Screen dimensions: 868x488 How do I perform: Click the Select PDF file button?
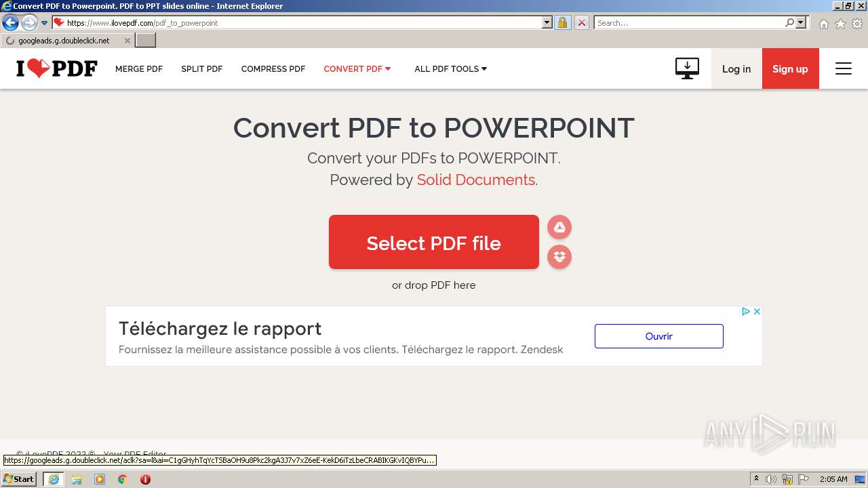pos(434,242)
